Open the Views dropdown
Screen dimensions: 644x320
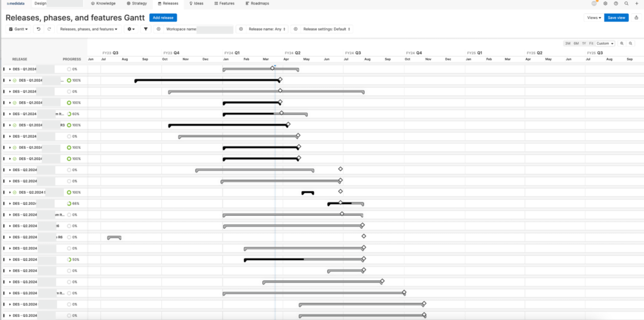593,18
